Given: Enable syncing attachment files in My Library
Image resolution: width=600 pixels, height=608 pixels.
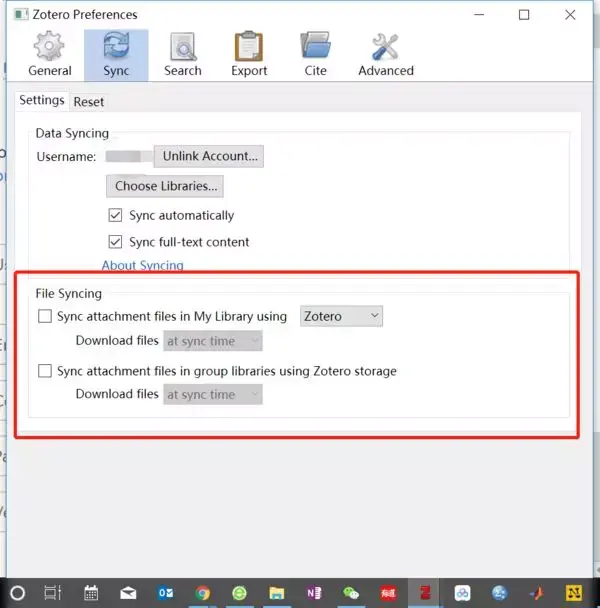Looking at the screenshot, I should tap(45, 316).
